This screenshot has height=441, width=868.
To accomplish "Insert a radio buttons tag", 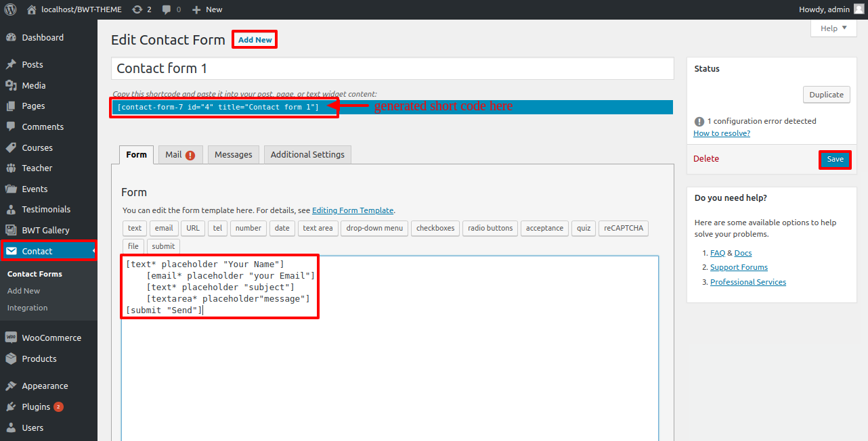I will tap(490, 228).
